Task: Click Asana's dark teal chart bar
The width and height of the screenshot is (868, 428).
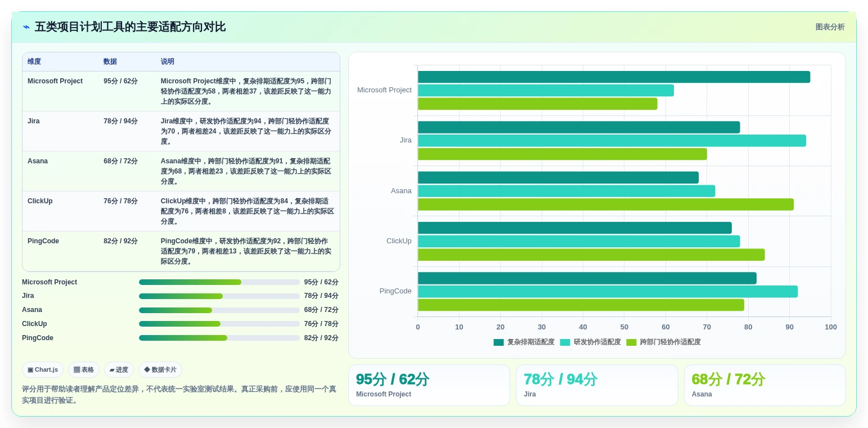Action: [558, 177]
